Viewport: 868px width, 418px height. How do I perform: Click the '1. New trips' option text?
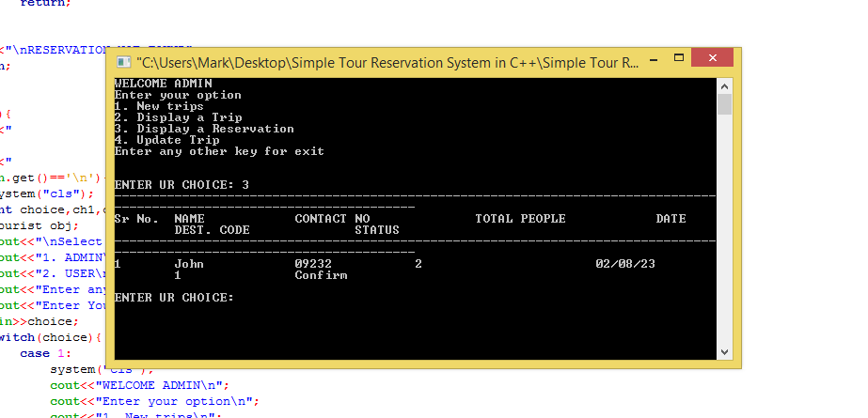point(159,106)
